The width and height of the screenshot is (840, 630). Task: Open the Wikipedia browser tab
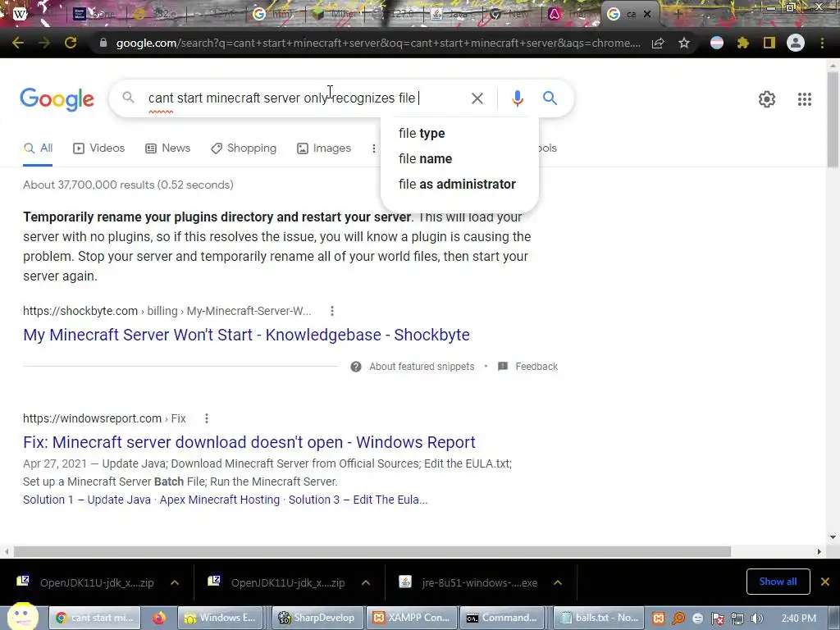[x=21, y=14]
